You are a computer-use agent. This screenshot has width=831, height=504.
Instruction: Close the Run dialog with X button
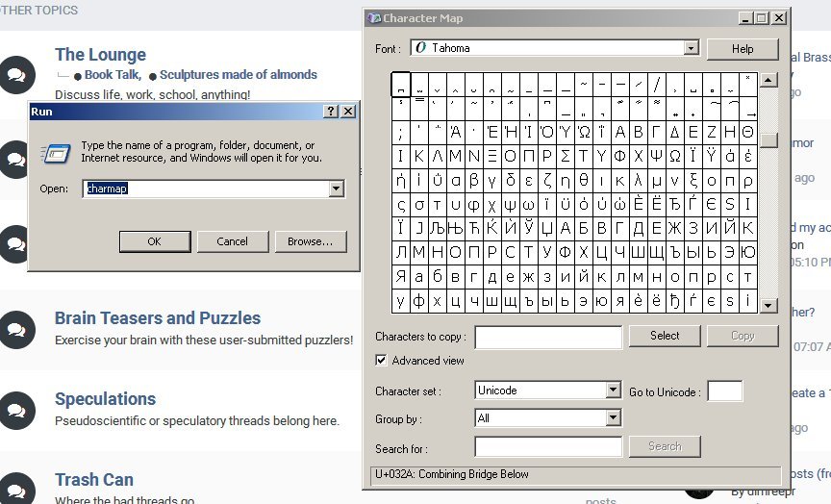pos(348,112)
